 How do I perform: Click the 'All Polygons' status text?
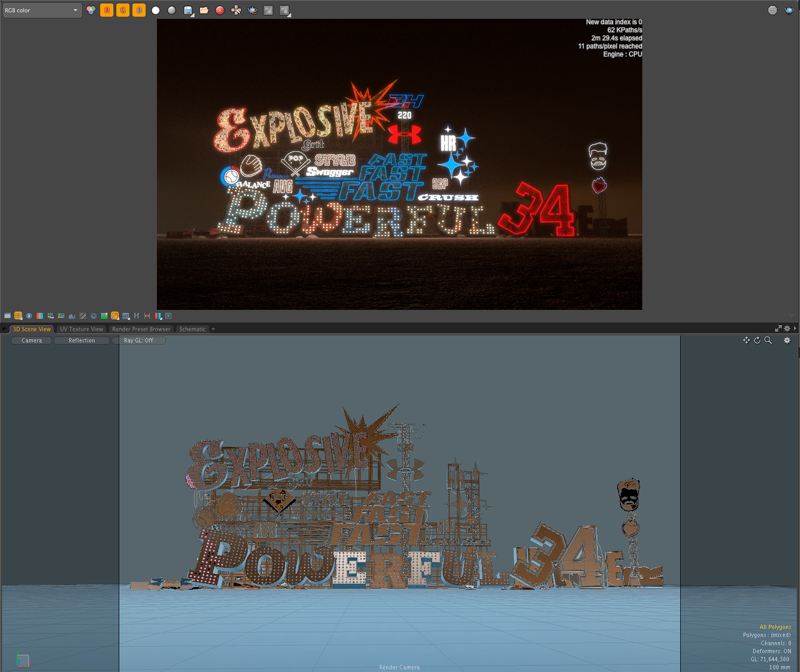(775, 627)
